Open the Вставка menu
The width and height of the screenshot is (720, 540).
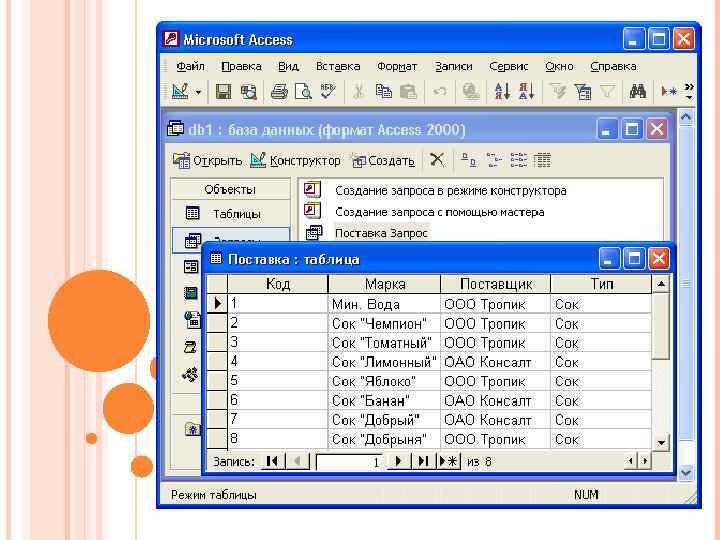[x=338, y=67]
